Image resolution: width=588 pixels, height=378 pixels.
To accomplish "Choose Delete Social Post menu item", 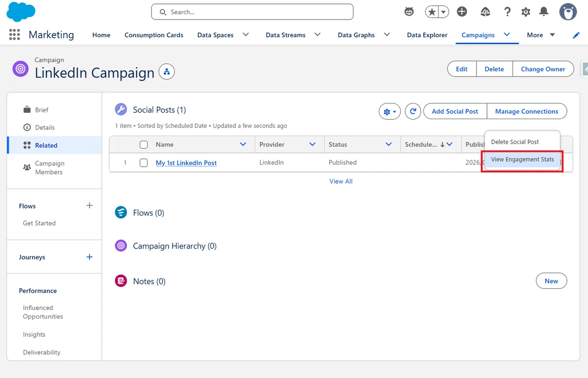I will [522, 142].
